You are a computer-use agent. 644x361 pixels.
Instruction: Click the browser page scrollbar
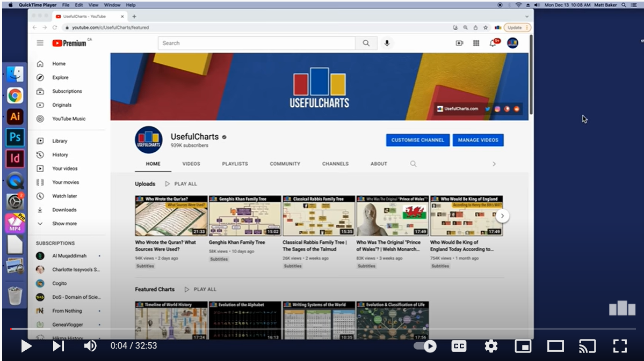[x=531, y=74]
